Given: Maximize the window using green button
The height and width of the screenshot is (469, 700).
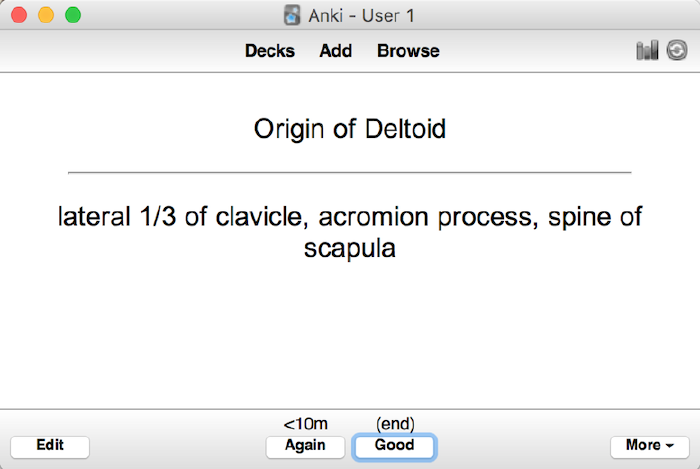Looking at the screenshot, I should 73,15.
